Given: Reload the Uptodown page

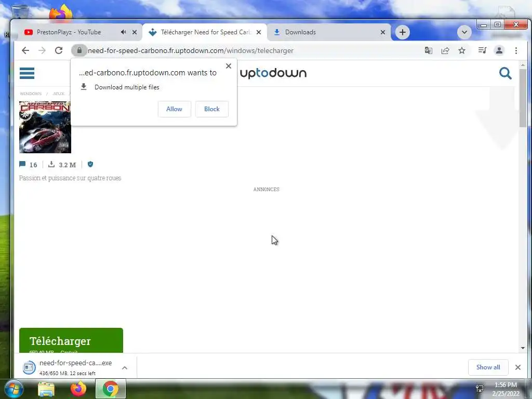Looking at the screenshot, I should tap(59, 50).
